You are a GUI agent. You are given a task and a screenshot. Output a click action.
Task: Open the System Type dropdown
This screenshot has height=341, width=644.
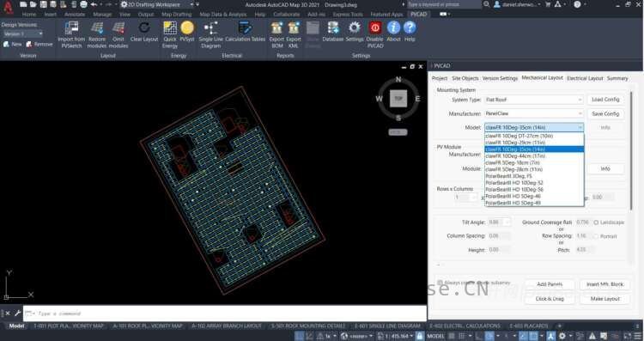534,100
